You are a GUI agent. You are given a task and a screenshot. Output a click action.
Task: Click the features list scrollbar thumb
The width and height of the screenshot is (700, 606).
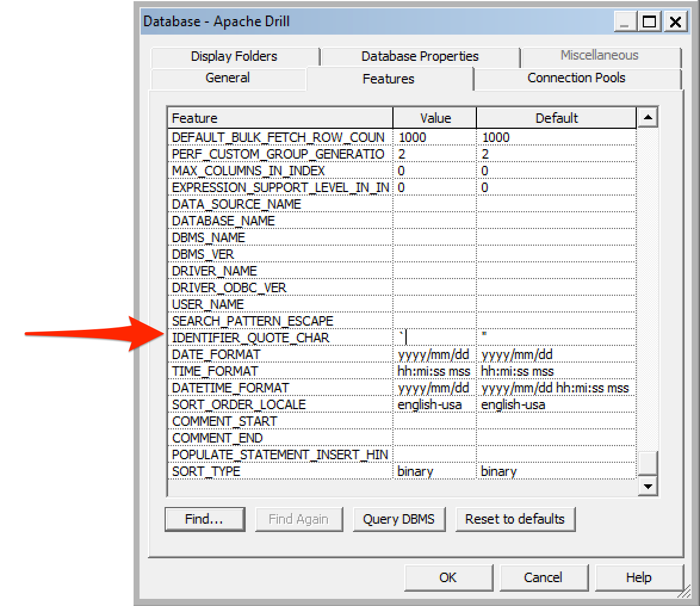648,463
